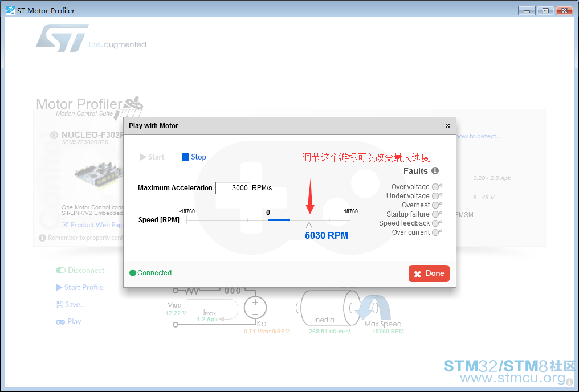The image size is (579, 392).
Task: Click the Overheat fault indicator
Action: point(435,205)
